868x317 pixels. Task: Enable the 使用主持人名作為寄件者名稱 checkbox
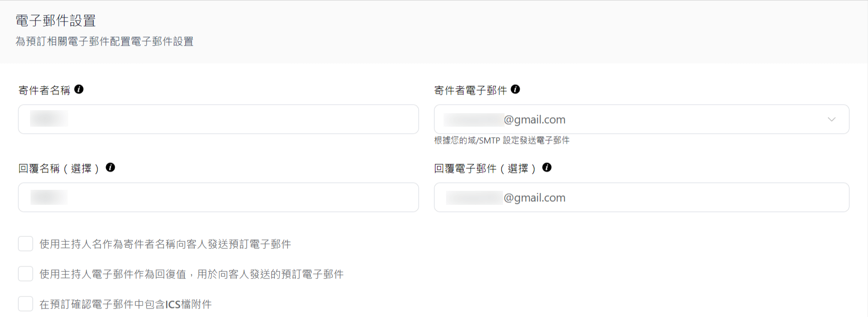[x=26, y=244]
